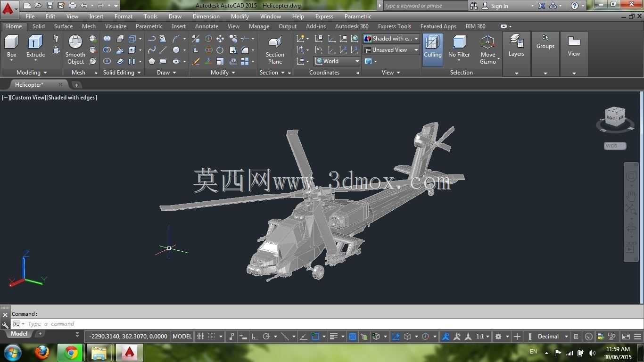Image resolution: width=644 pixels, height=362 pixels.
Task: Select the Section Plane tool
Action: tap(275, 49)
